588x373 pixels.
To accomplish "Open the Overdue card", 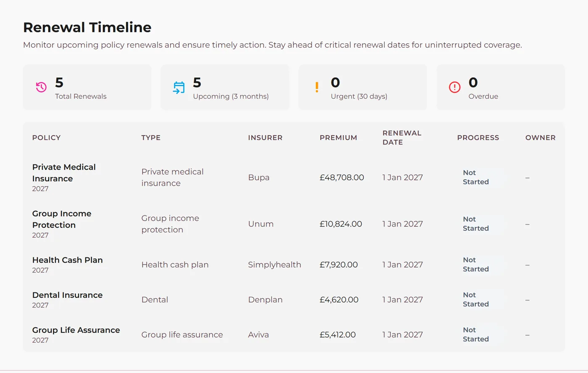I will [501, 87].
